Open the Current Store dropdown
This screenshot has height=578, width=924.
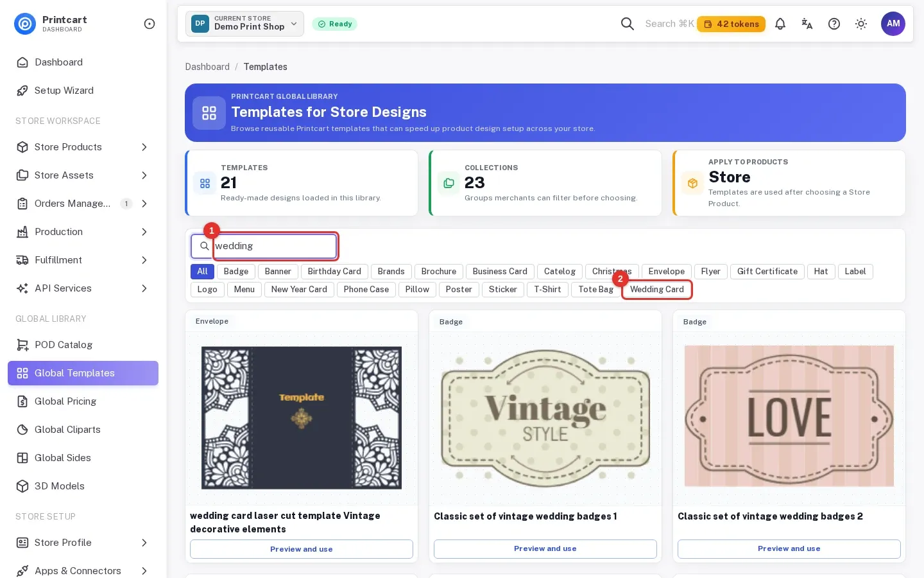[x=244, y=24]
